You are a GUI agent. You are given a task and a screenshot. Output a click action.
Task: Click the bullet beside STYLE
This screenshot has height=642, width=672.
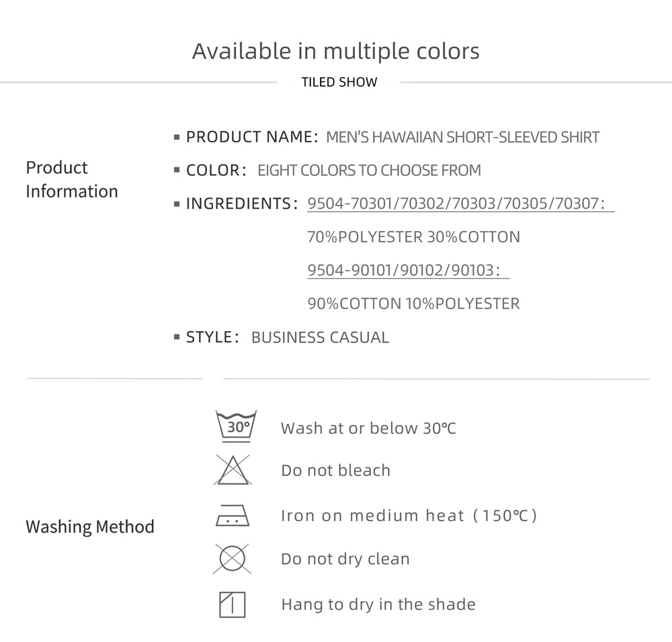point(177,337)
